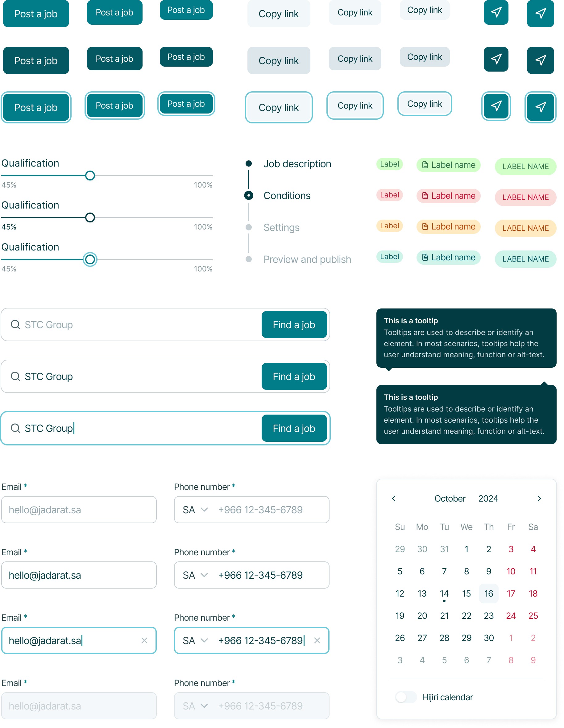Click the "We" weekday header in the calendar
This screenshot has width=564, height=728.
tap(466, 527)
